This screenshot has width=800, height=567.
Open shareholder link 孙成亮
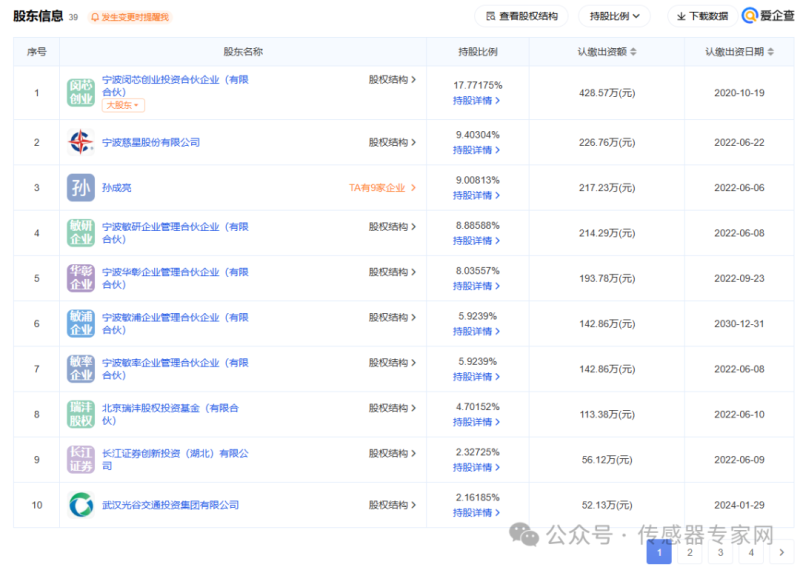(117, 188)
